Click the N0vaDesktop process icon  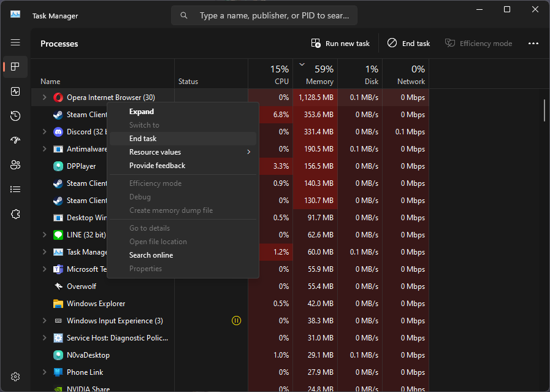(x=58, y=355)
